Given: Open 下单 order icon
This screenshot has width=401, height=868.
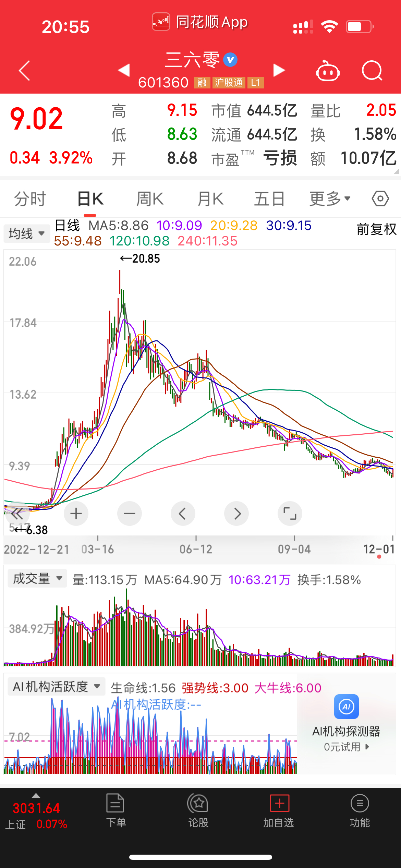Looking at the screenshot, I should (116, 803).
